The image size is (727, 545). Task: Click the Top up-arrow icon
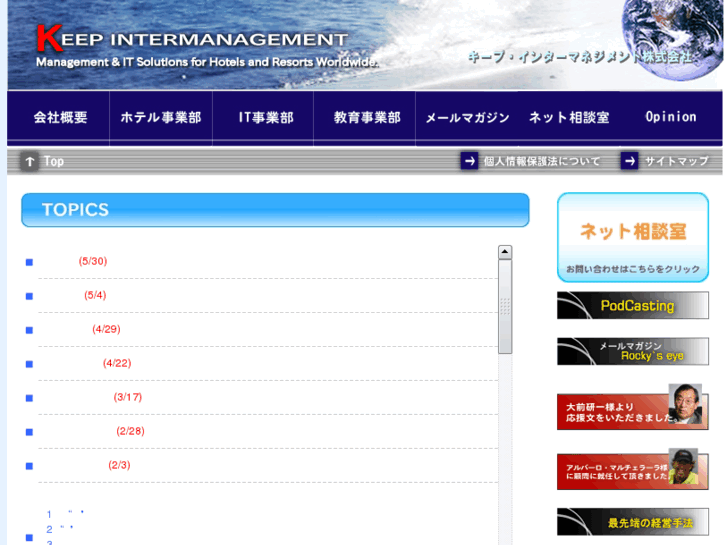pyautogui.click(x=30, y=161)
